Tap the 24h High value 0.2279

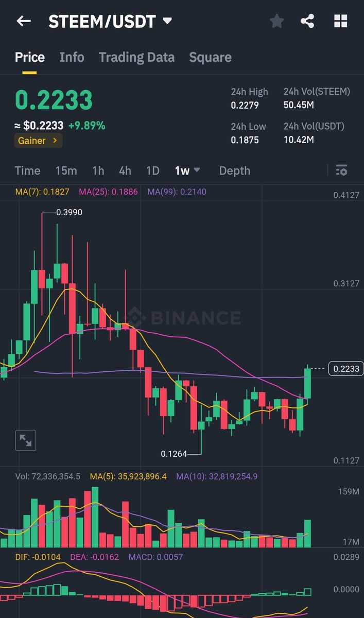[245, 105]
